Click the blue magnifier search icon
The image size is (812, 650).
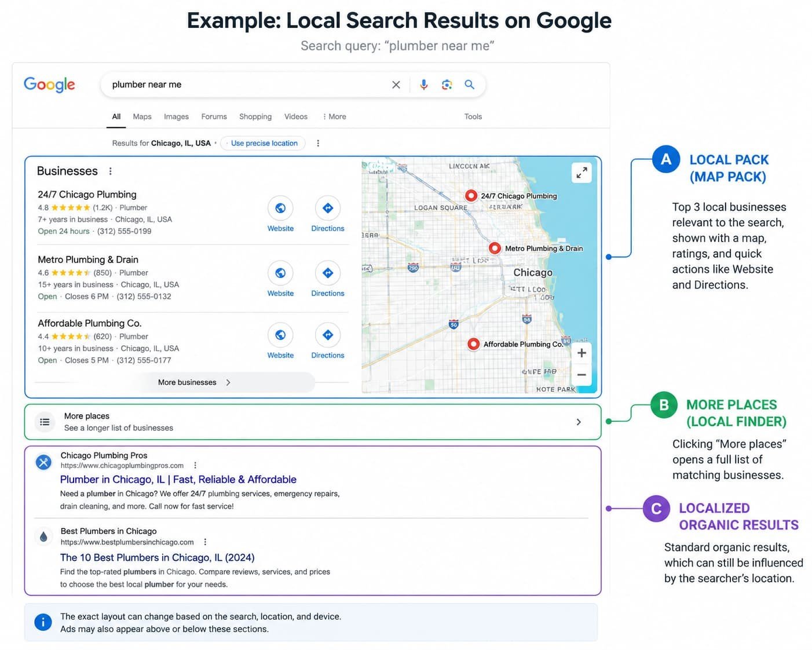[x=470, y=85]
